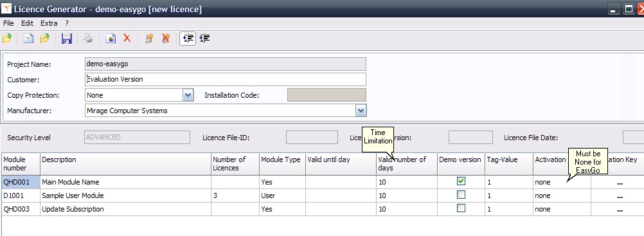Click the Demo version column header
The width and height of the screenshot is (644, 236).
pos(460,163)
